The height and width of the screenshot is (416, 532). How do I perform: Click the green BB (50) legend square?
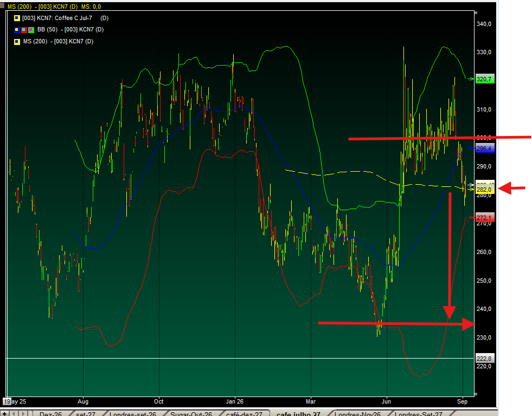31,30
